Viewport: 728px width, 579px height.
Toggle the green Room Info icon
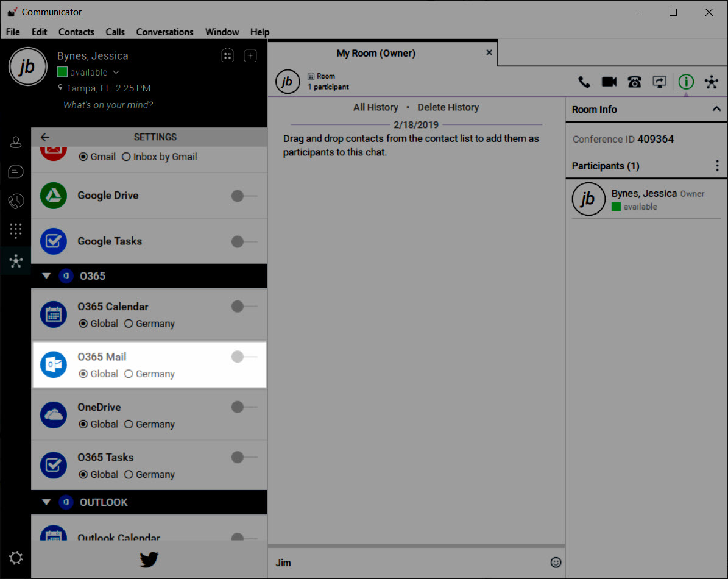686,82
